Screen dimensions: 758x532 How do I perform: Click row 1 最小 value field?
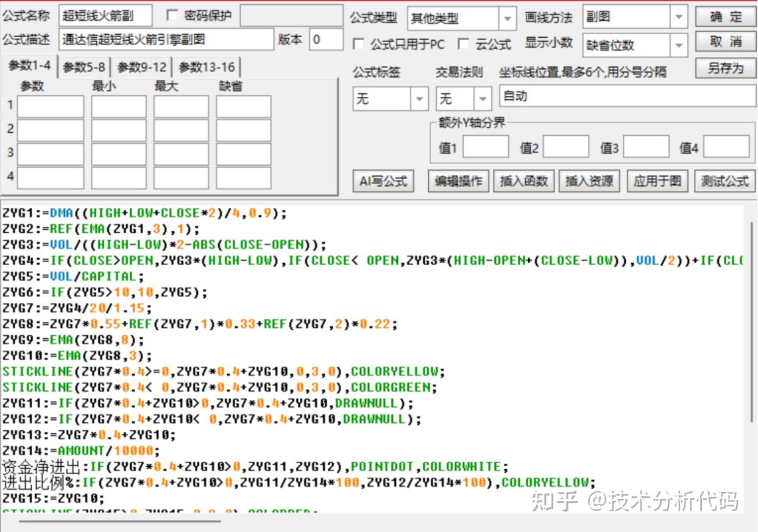119,107
